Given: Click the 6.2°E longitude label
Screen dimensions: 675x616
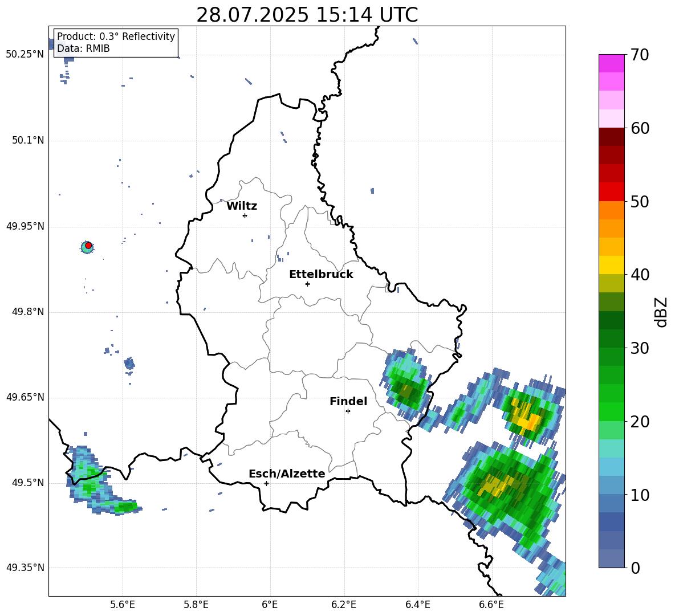Looking at the screenshot, I should pyautogui.click(x=344, y=605).
